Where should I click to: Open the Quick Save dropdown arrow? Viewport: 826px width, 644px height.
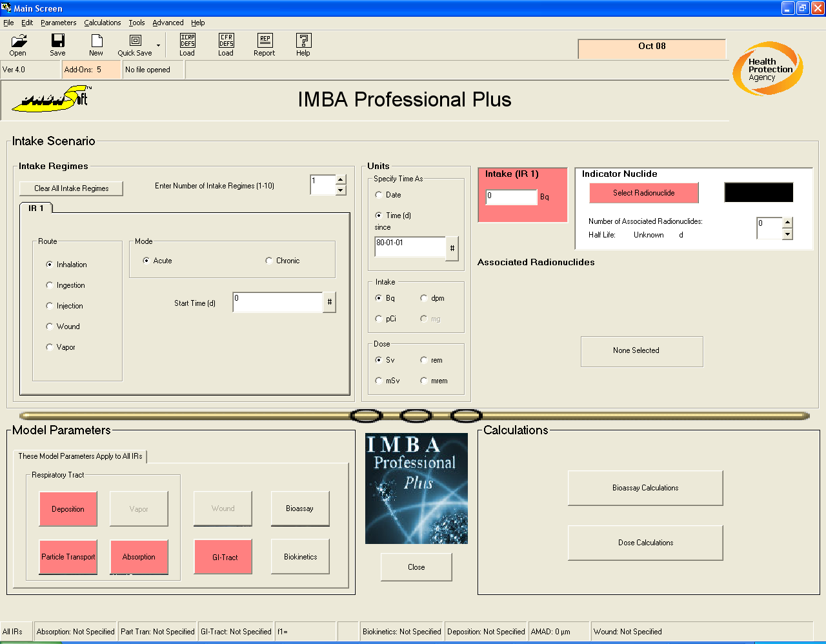pyautogui.click(x=159, y=45)
